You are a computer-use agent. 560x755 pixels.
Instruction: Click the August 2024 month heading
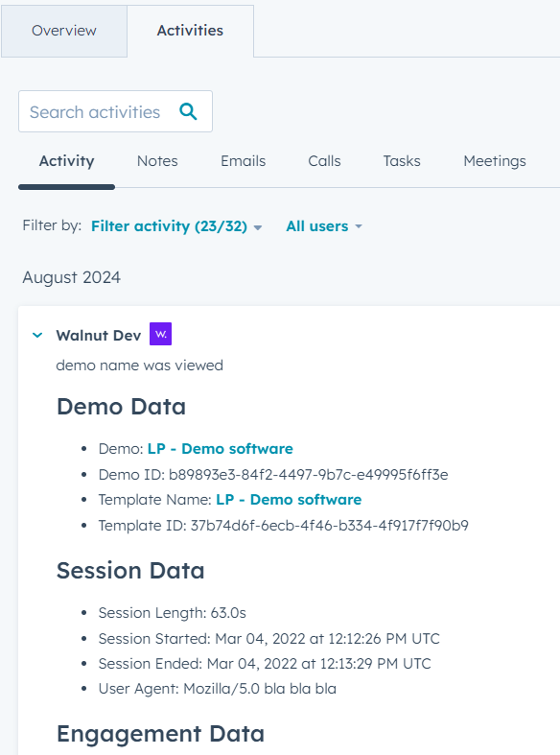(72, 278)
